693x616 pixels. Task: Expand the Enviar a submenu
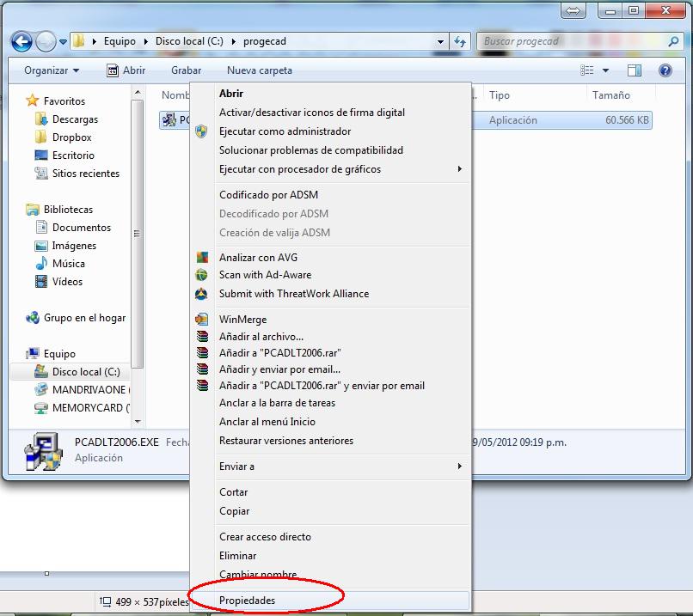[x=340, y=467]
